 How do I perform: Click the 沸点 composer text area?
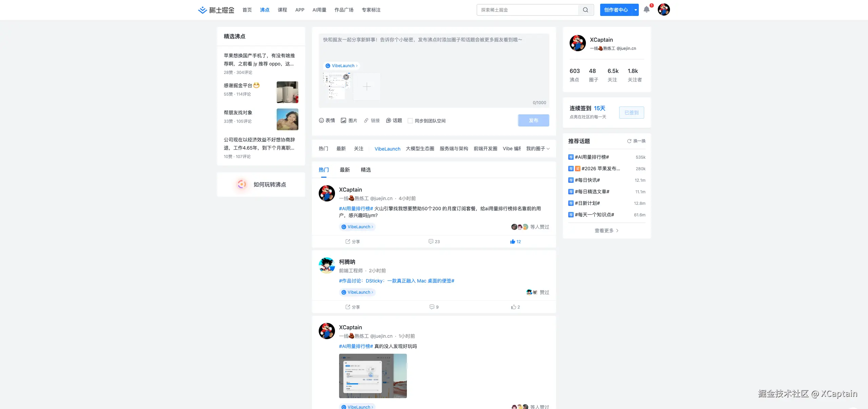coord(434,47)
